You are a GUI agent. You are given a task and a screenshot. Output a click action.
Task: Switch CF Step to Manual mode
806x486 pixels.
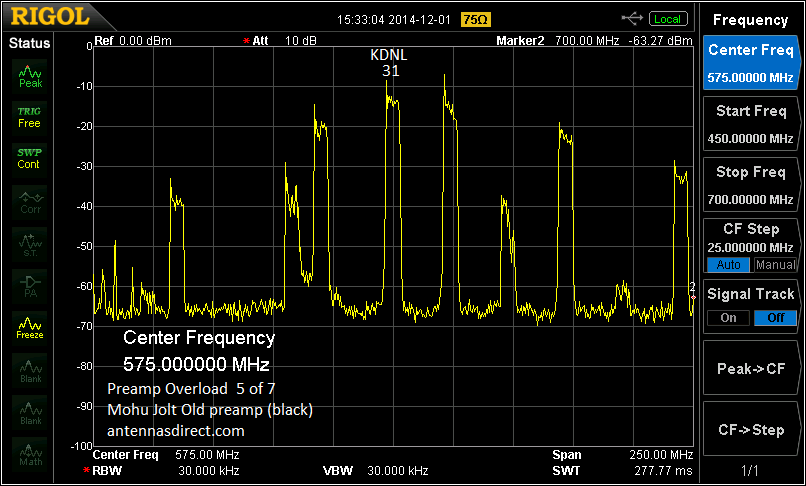point(775,265)
